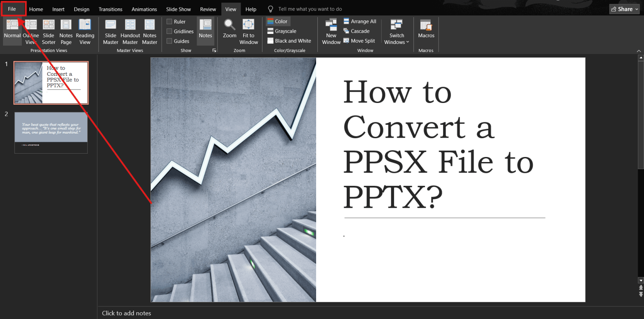Select the second slide thumbnail

click(51, 132)
